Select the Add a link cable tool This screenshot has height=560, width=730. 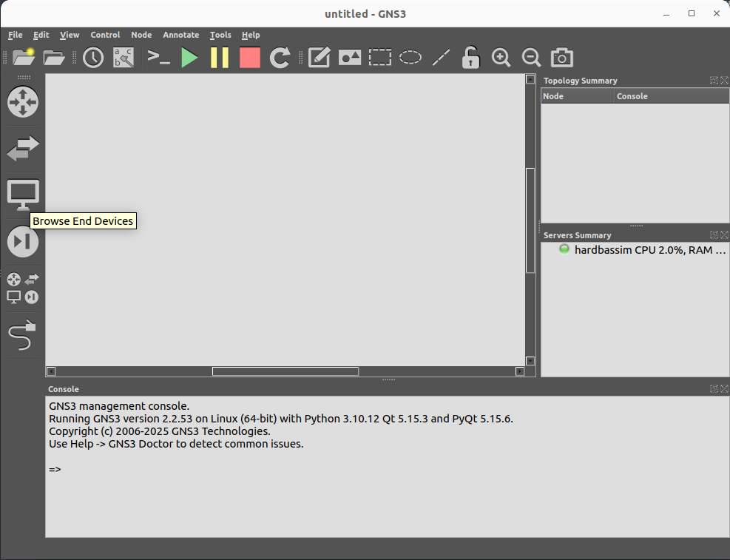click(22, 334)
